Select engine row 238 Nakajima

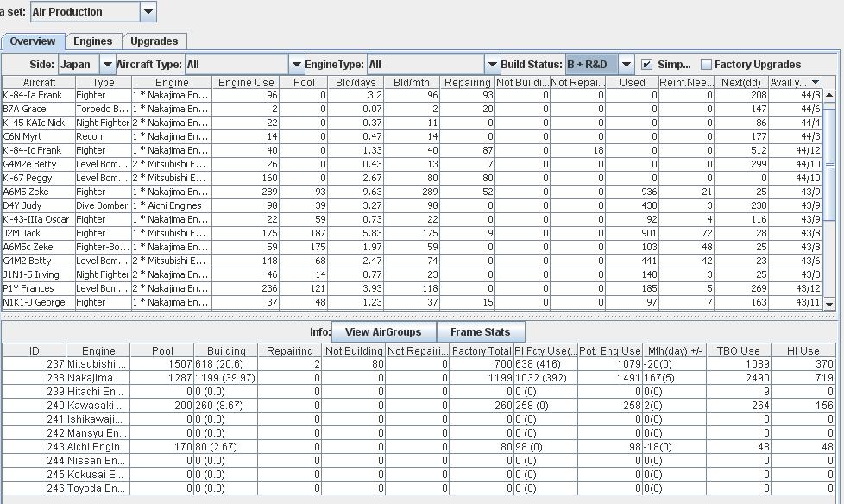(419, 378)
